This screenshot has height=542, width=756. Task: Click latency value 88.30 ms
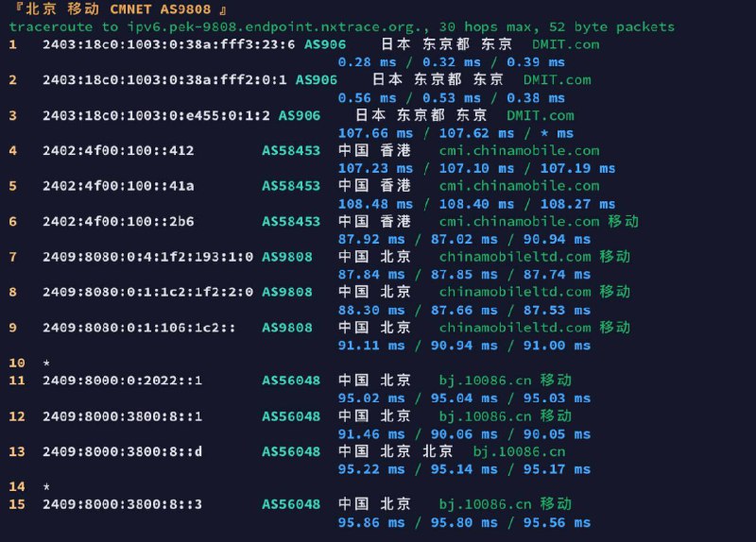371,311
